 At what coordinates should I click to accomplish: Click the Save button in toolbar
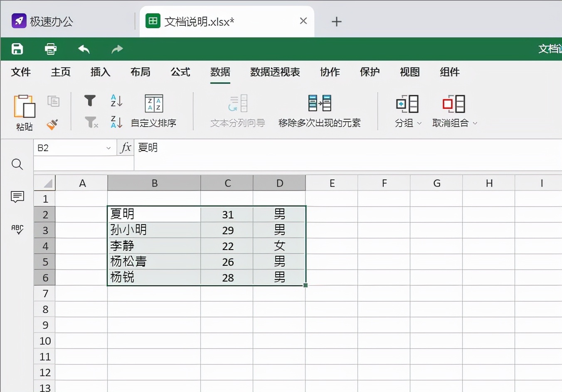[x=17, y=49]
